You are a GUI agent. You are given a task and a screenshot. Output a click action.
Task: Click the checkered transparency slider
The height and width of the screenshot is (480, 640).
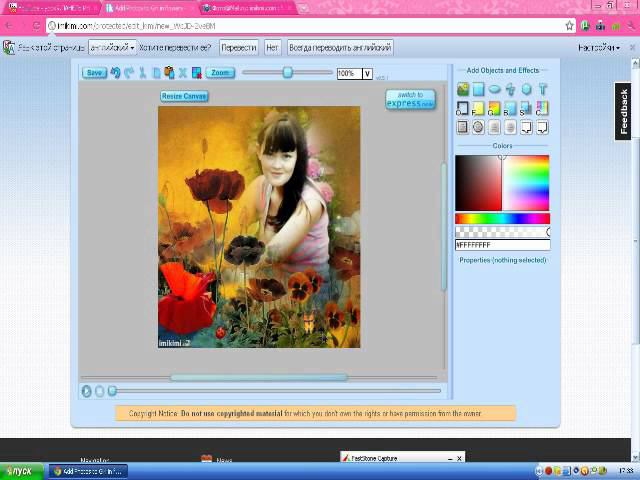502,232
